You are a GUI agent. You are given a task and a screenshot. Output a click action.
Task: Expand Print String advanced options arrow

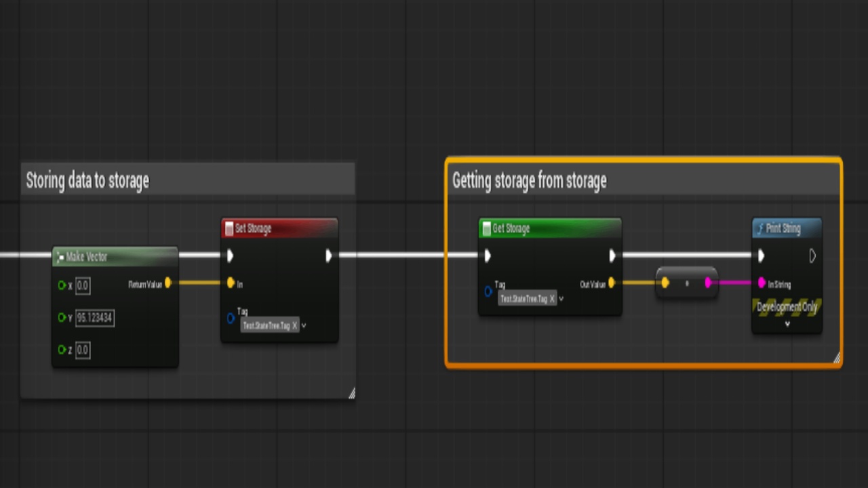787,324
